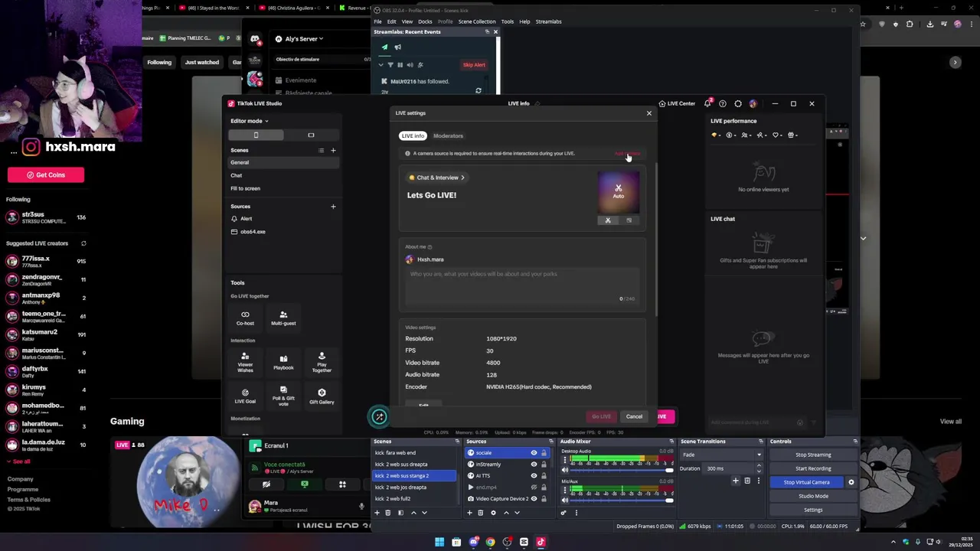The width and height of the screenshot is (980, 551).
Task: Open the Multi-guest tool
Action: pyautogui.click(x=283, y=318)
